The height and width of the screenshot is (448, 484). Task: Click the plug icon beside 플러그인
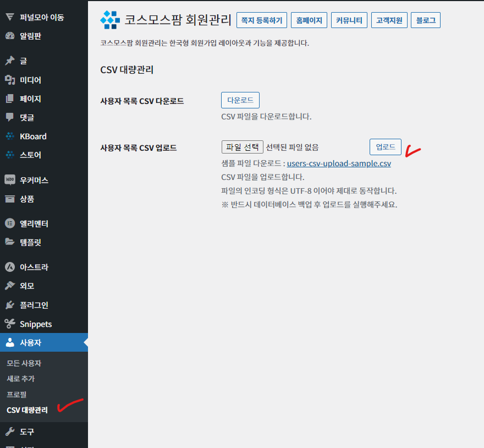coord(10,305)
